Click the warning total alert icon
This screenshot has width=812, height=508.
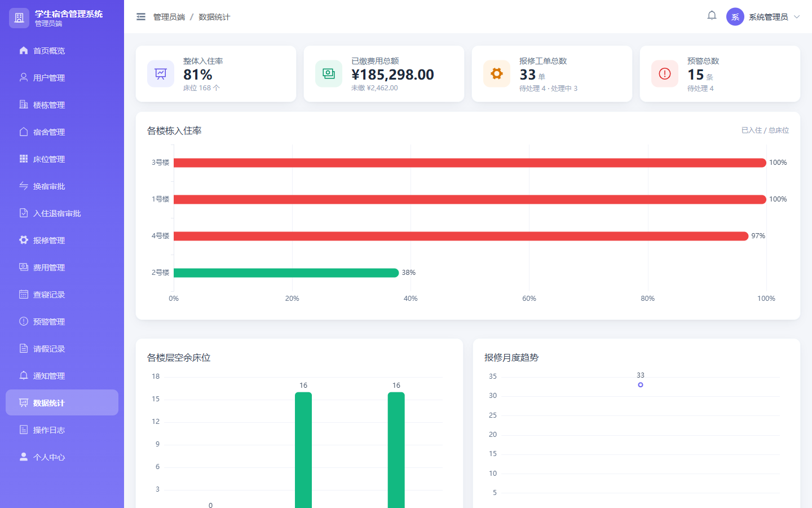(665, 74)
